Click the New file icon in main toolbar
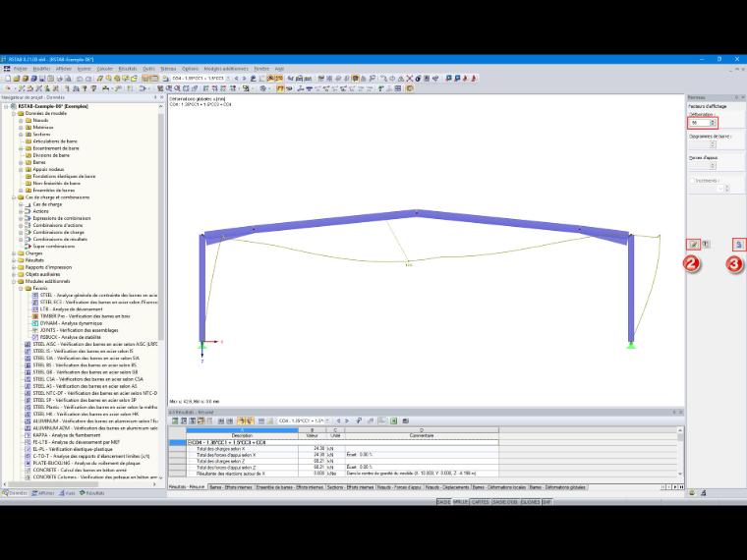This screenshot has height=560, width=747. [8, 79]
